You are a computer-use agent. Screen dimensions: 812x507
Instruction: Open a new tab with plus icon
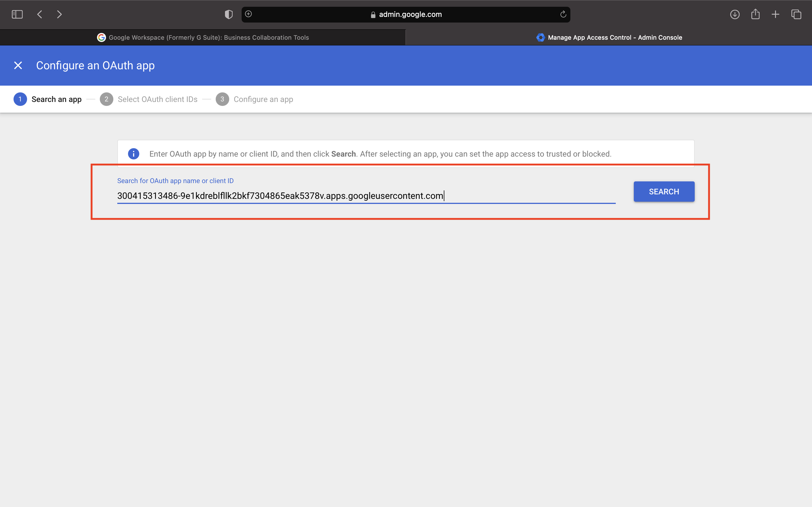(x=775, y=14)
